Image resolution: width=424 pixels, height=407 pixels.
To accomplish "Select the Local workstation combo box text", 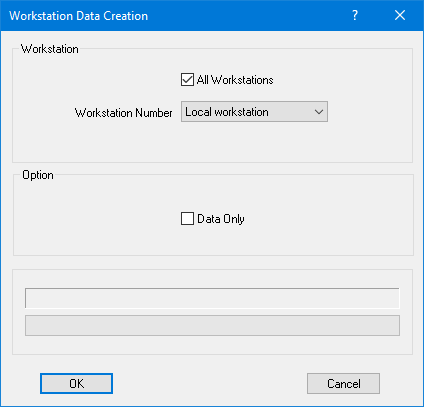I will [227, 112].
